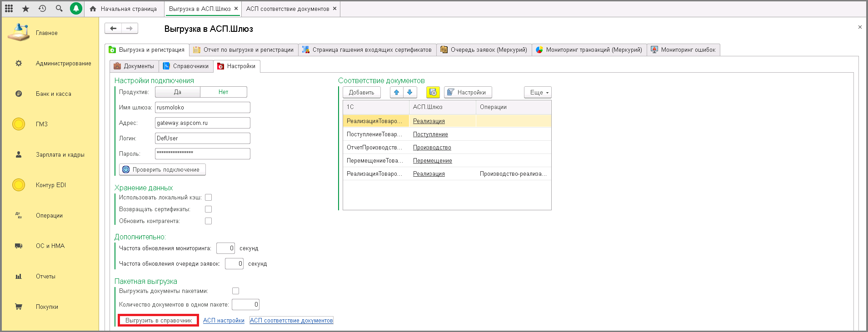Screen dimensions: 868x332
Task: Click the Логин field
Action: click(203, 139)
